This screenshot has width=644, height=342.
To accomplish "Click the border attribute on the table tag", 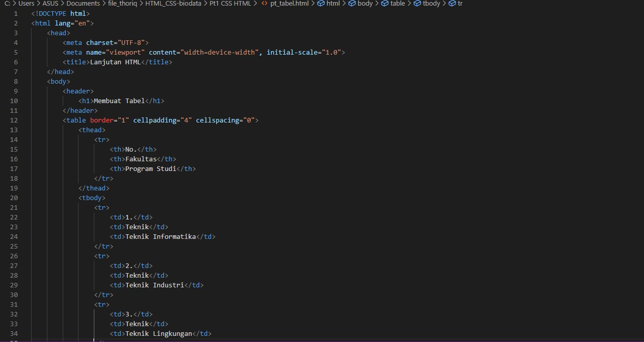I will [102, 120].
